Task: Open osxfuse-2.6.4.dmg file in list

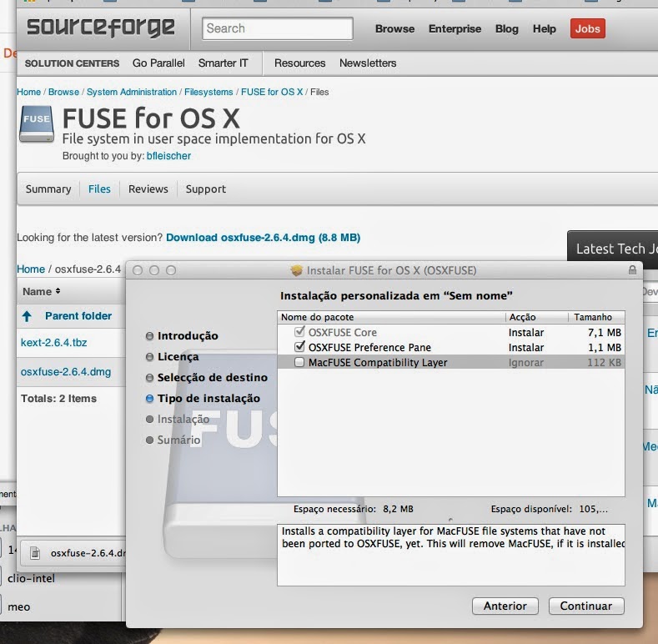Action: point(66,372)
